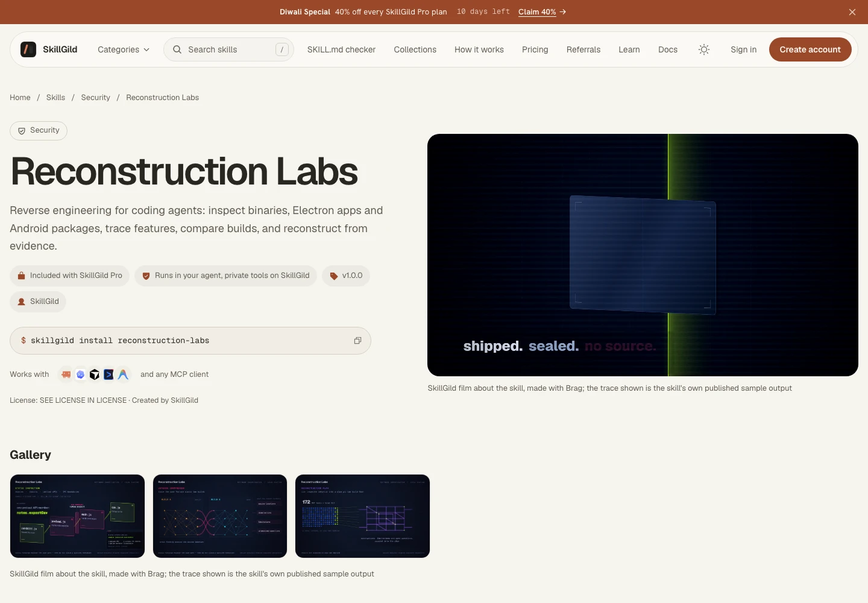The height and width of the screenshot is (603, 868).
Task: Click the magnifier icon in search box
Action: [x=177, y=49]
